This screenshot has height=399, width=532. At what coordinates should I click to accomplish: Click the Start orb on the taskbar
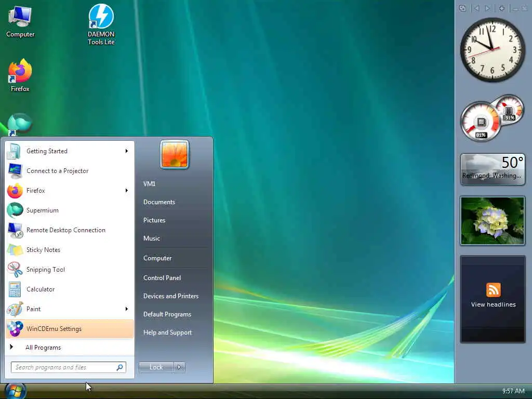pos(15,391)
